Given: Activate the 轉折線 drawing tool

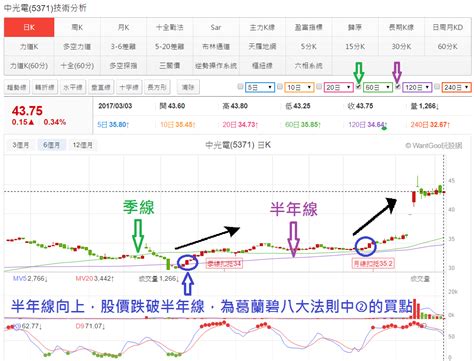Looking at the screenshot, I should click(45, 87).
